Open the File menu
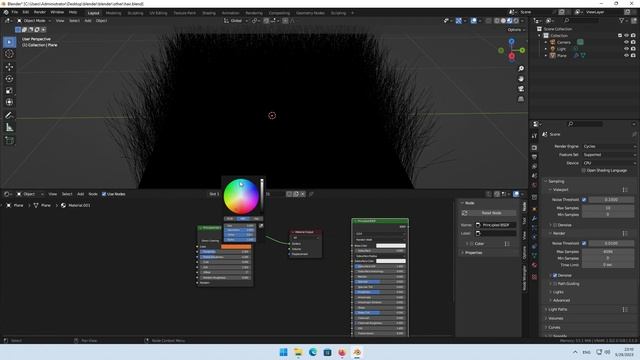Screen dimensions: 640x360 click(x=15, y=12)
